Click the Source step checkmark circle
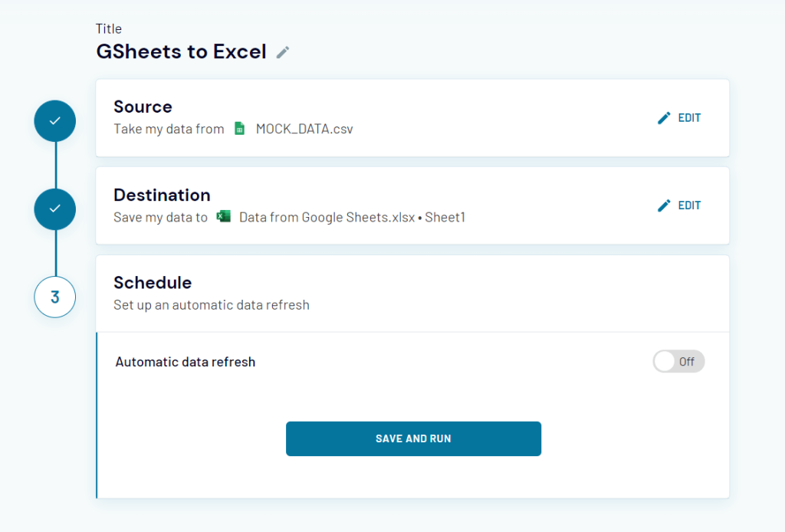785x532 pixels. pos(55,121)
